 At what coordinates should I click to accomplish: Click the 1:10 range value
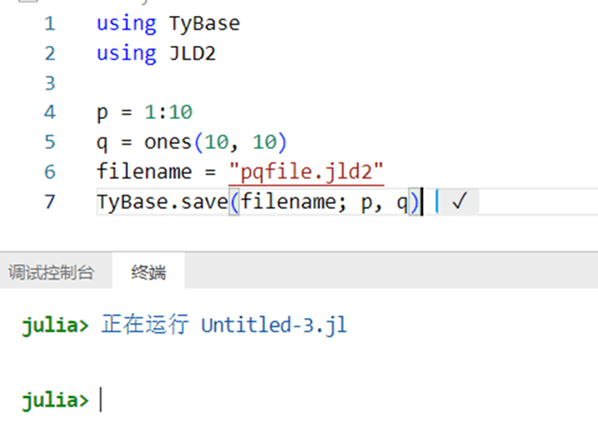click(169, 112)
